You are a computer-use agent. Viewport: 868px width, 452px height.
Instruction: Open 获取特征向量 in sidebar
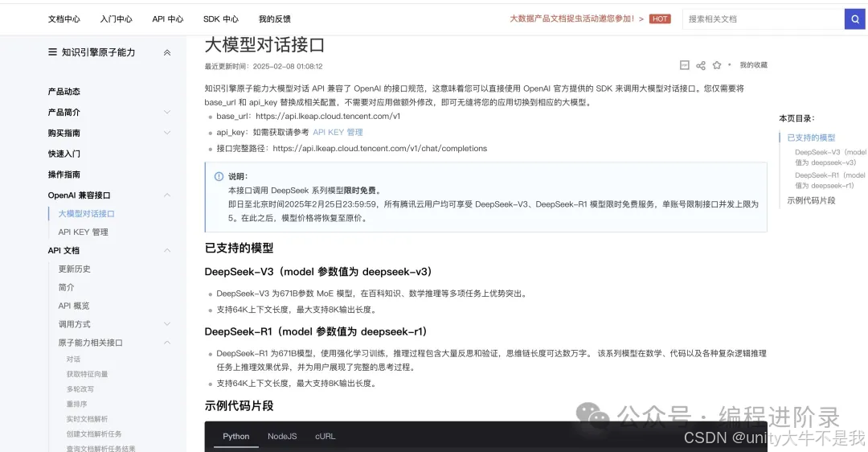[88, 374]
